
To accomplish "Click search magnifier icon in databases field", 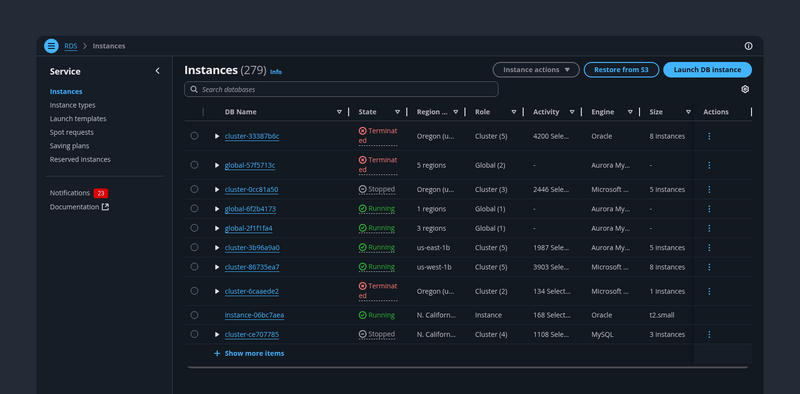I will (194, 89).
